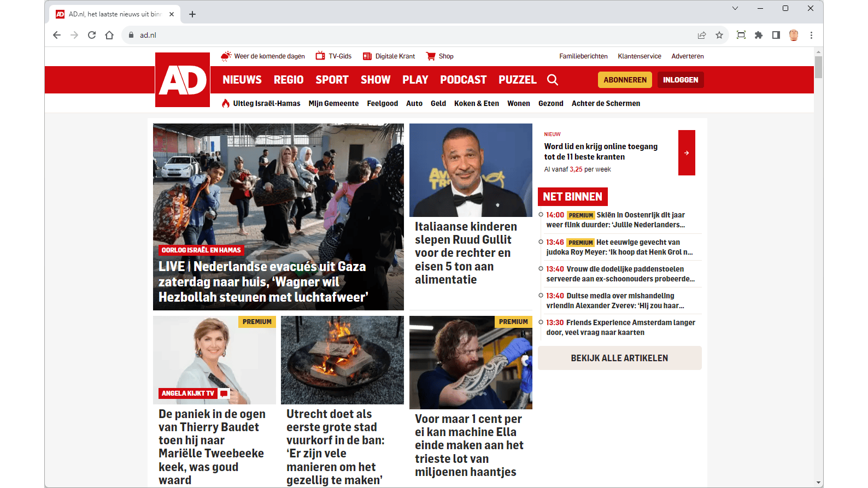Open Achter de Schermen topic

coord(606,103)
